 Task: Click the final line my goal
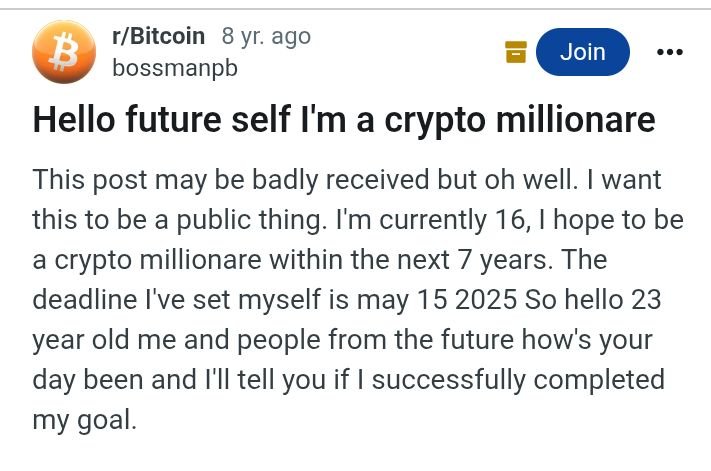[84, 420]
